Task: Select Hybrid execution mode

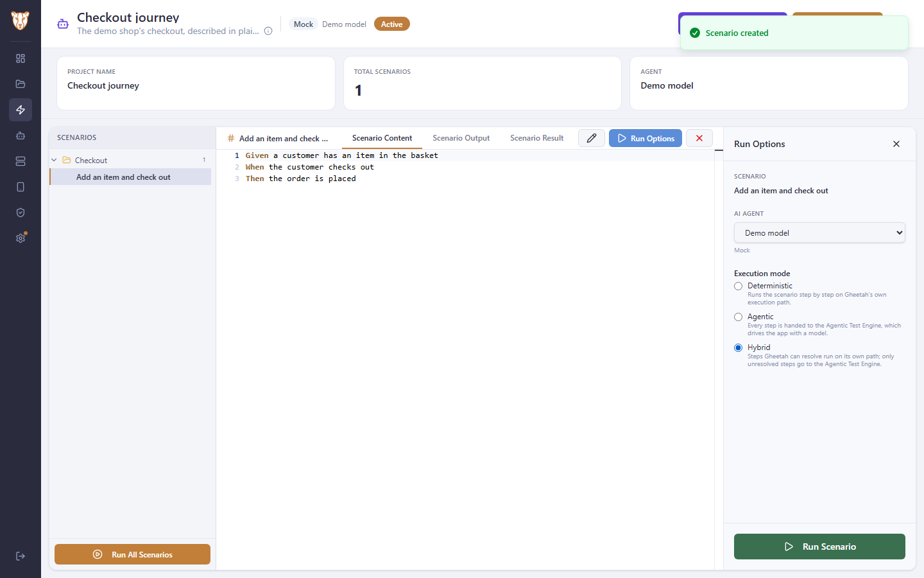Action: pos(738,348)
